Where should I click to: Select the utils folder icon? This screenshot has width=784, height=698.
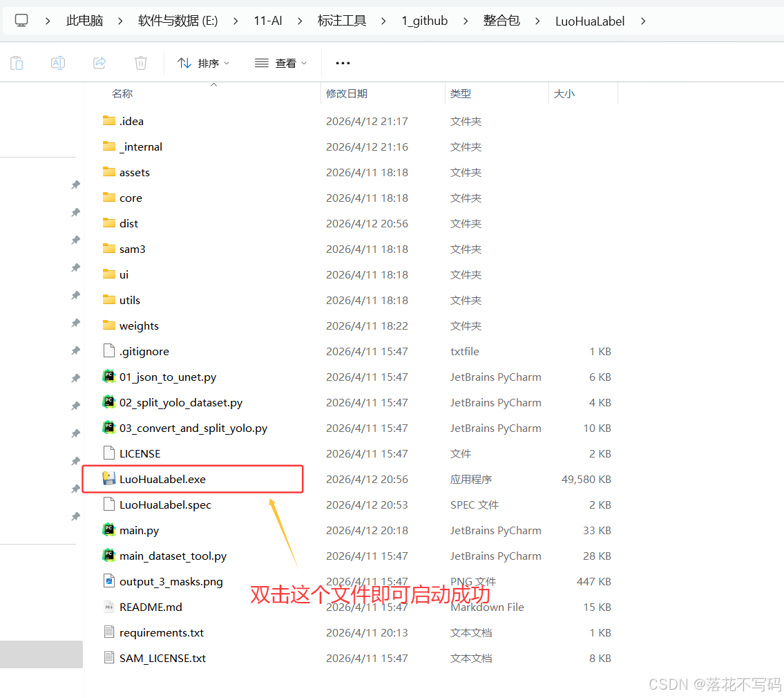109,299
